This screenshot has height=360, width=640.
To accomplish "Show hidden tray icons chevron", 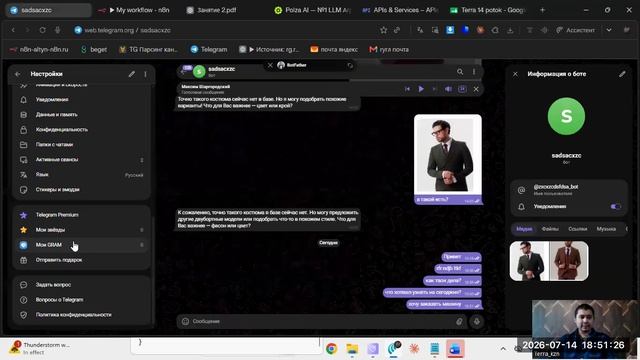I will click(503, 349).
